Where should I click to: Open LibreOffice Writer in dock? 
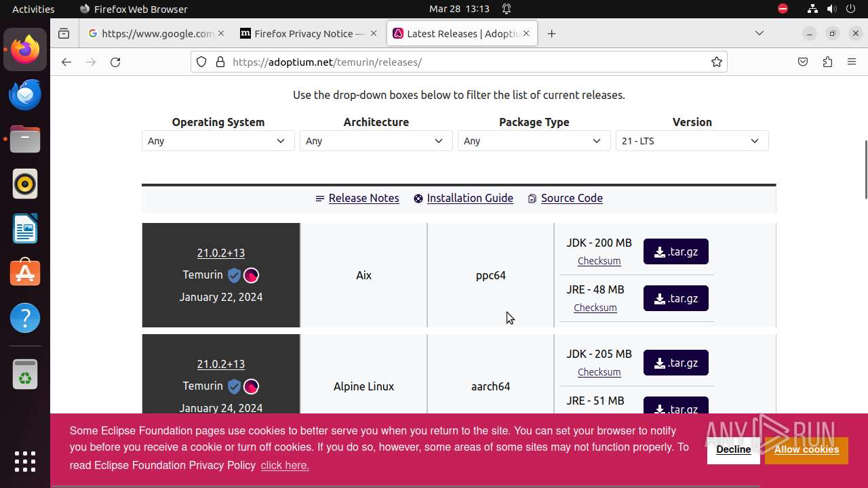25,228
